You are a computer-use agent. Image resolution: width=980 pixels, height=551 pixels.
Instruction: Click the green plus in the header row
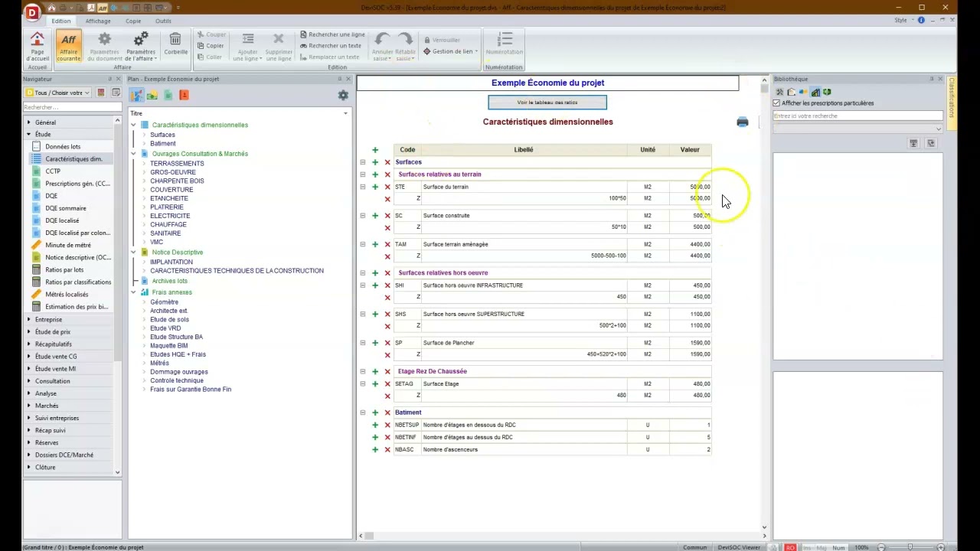click(x=375, y=150)
